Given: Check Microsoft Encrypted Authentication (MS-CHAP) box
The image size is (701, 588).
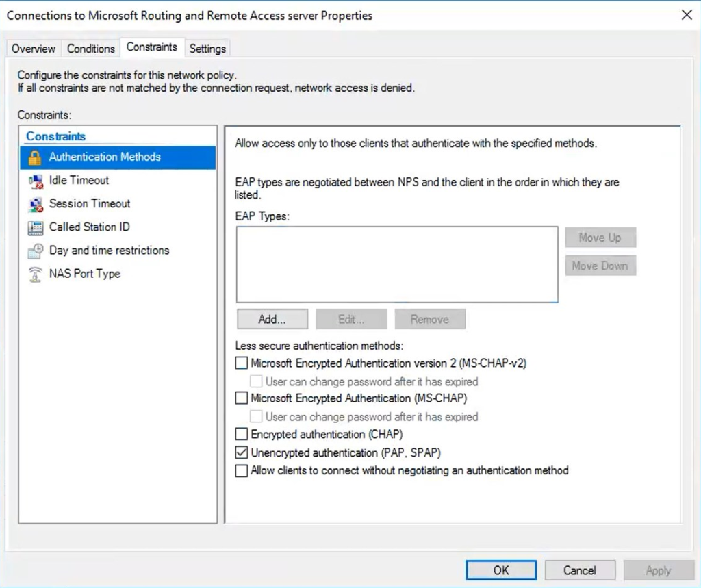Looking at the screenshot, I should pyautogui.click(x=241, y=398).
